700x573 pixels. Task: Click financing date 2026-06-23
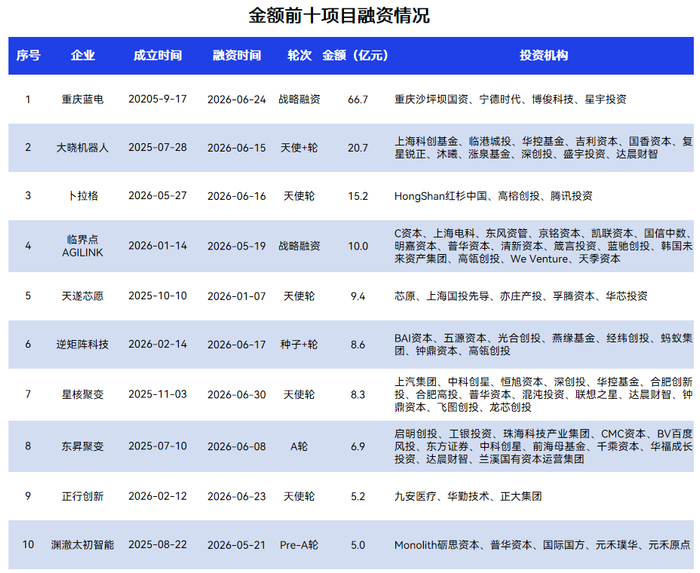click(237, 496)
